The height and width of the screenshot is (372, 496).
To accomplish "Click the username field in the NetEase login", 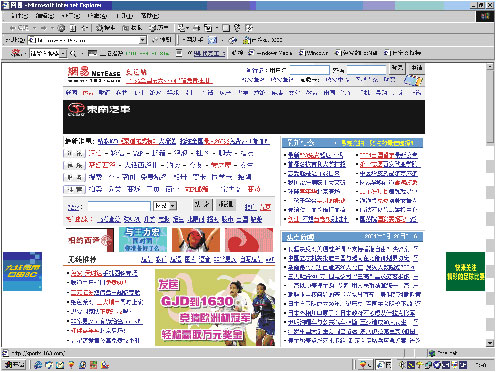I will click(309, 70).
